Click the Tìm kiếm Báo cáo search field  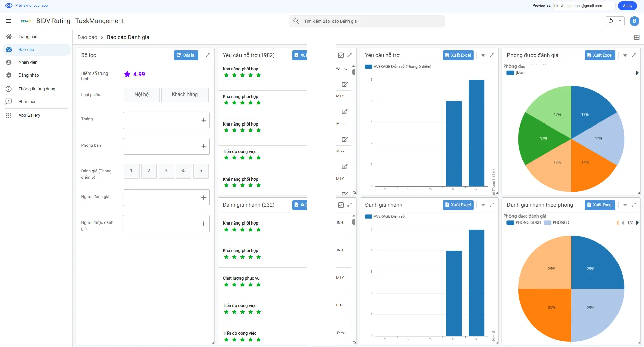tap(367, 21)
